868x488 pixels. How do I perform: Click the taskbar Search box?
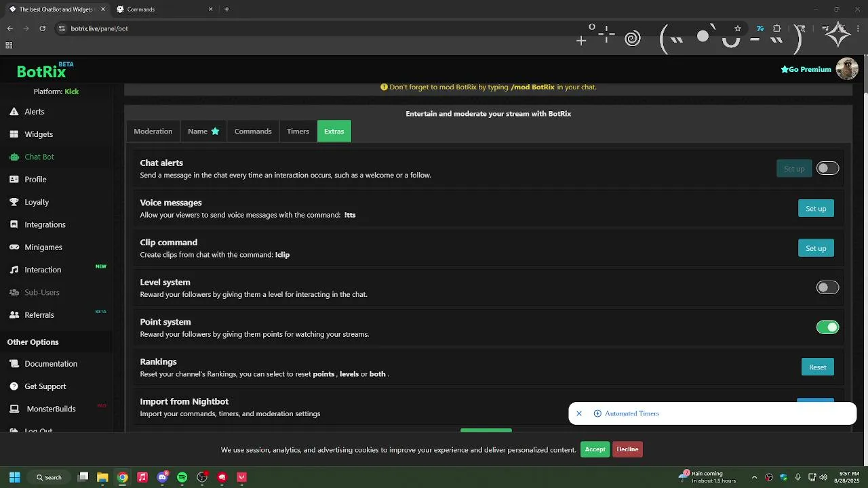[x=49, y=477]
